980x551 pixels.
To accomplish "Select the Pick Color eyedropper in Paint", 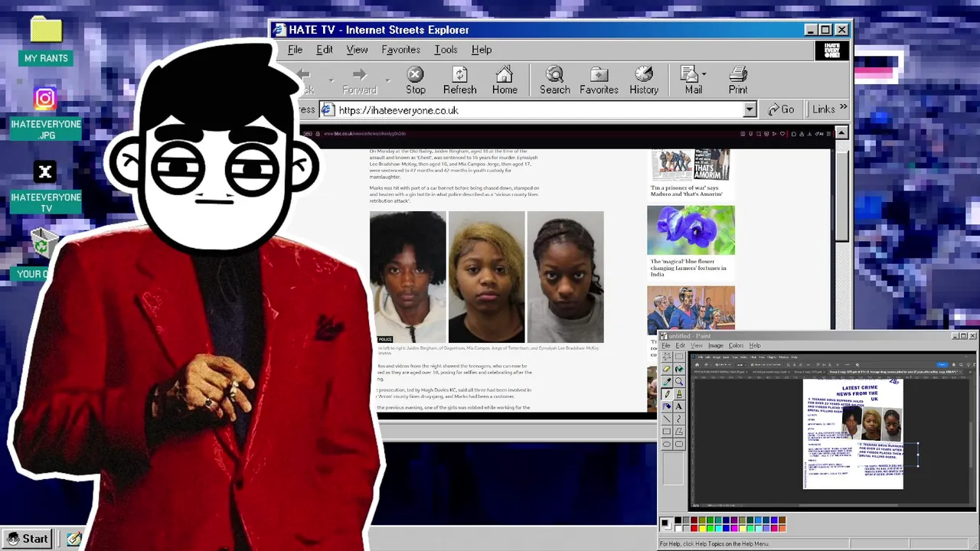I will tap(666, 381).
